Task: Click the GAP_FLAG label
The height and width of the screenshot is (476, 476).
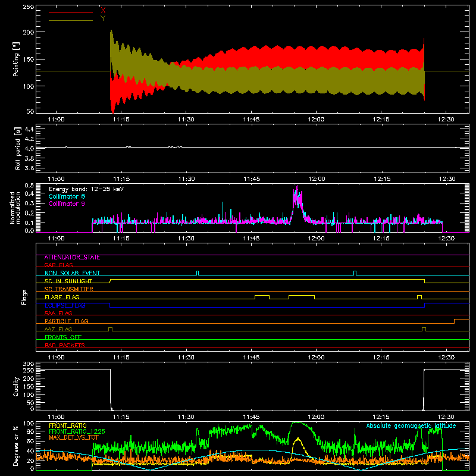Action: tap(59, 265)
